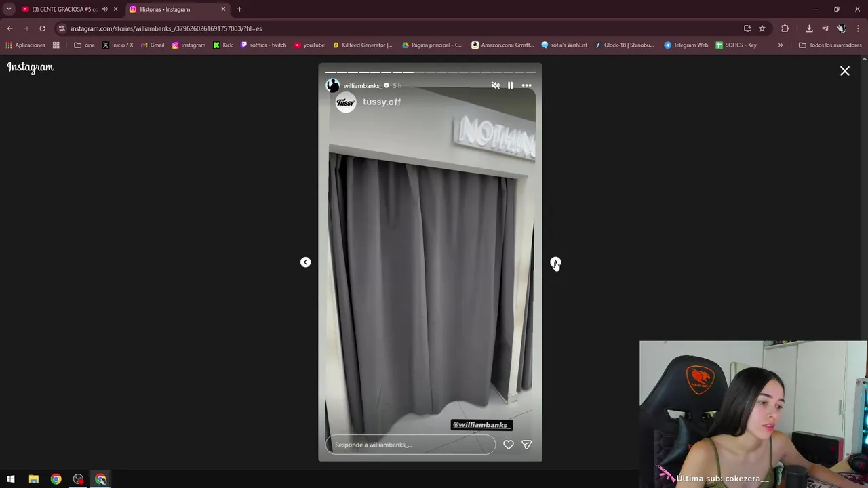This screenshot has height=488, width=868.
Task: Click the address bar URL
Action: click(x=166, y=28)
